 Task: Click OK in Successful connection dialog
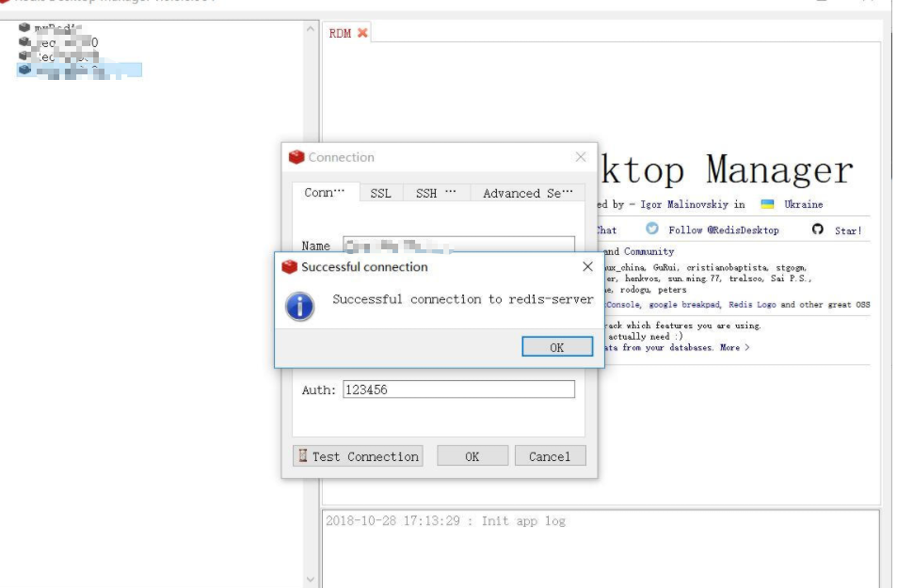[557, 346]
